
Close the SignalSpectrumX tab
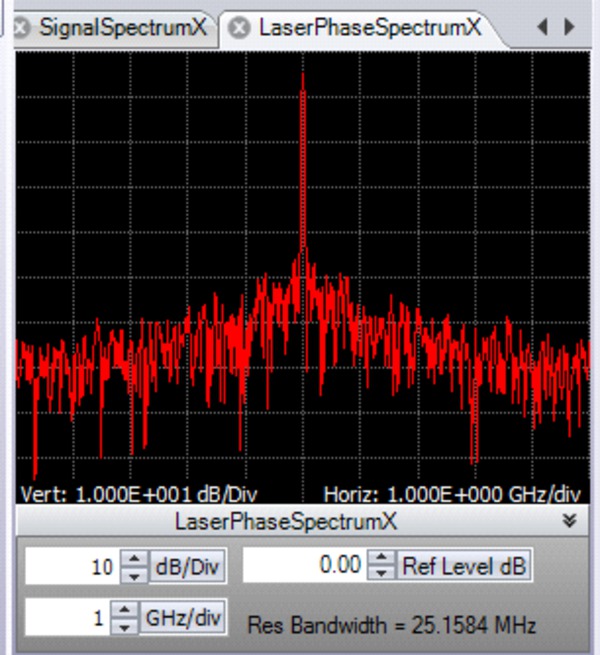(21, 28)
